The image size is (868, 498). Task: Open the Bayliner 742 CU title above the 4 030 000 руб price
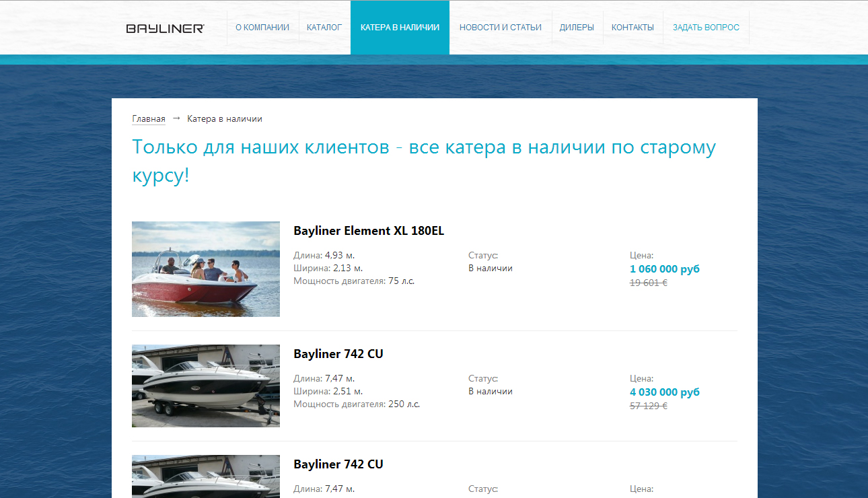(338, 354)
